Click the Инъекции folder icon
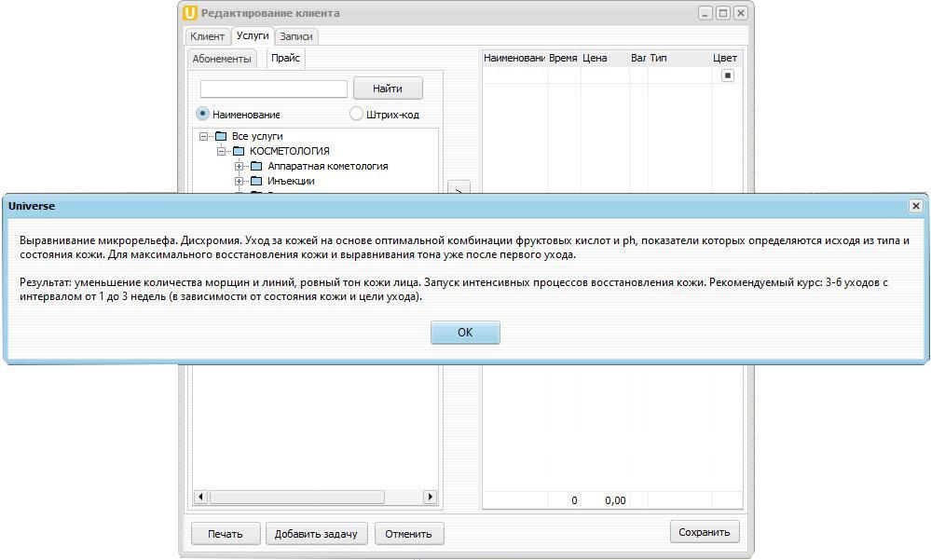 pyautogui.click(x=256, y=181)
